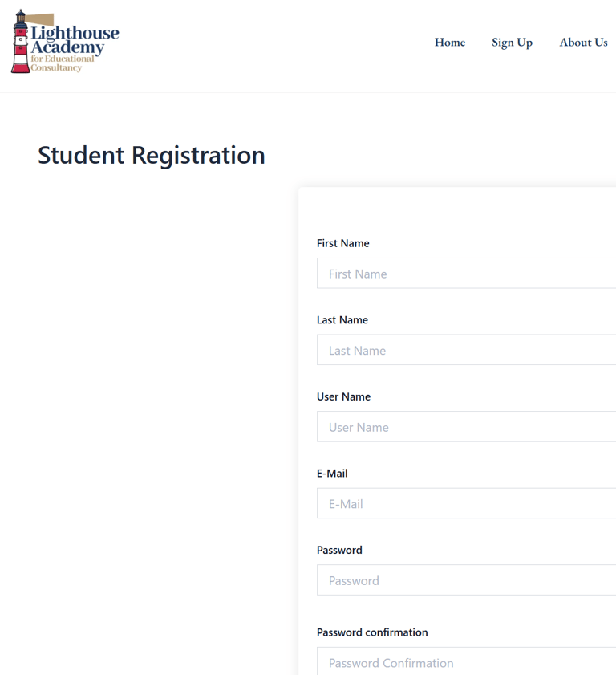
Task: Focus the E-Mail input field
Action: pos(466,503)
